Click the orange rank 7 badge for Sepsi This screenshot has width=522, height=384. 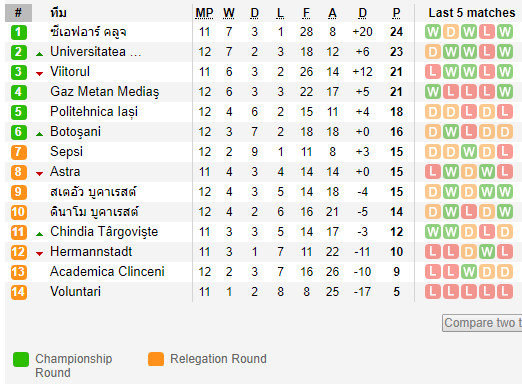18,152
